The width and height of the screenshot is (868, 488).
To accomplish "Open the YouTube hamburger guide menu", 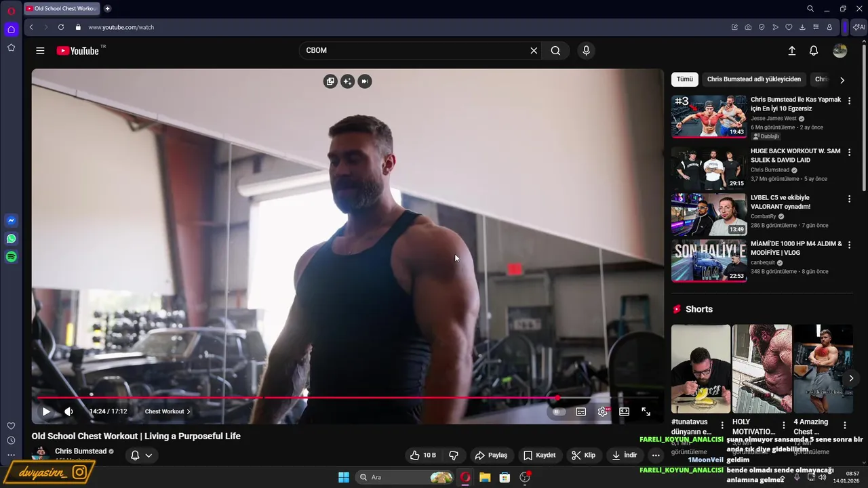I will [x=40, y=51].
